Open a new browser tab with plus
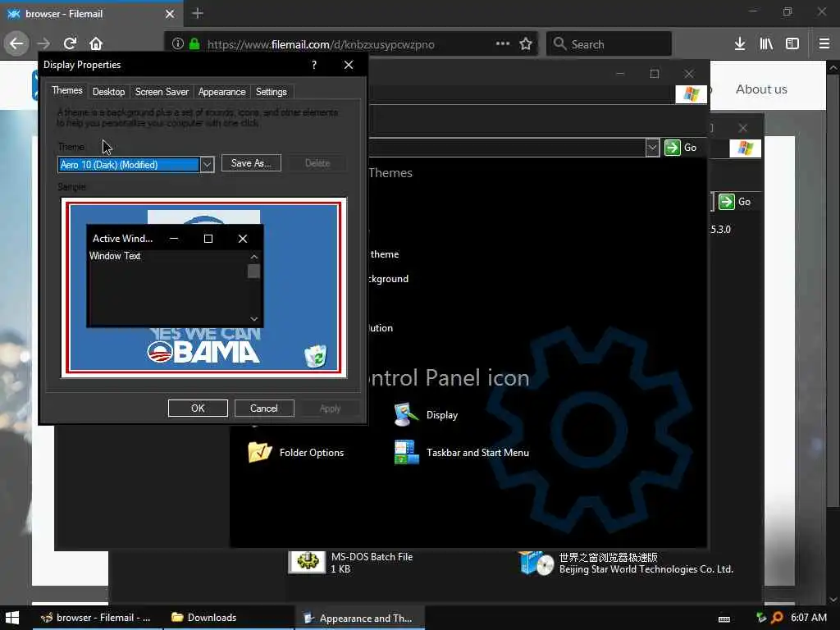 point(198,13)
